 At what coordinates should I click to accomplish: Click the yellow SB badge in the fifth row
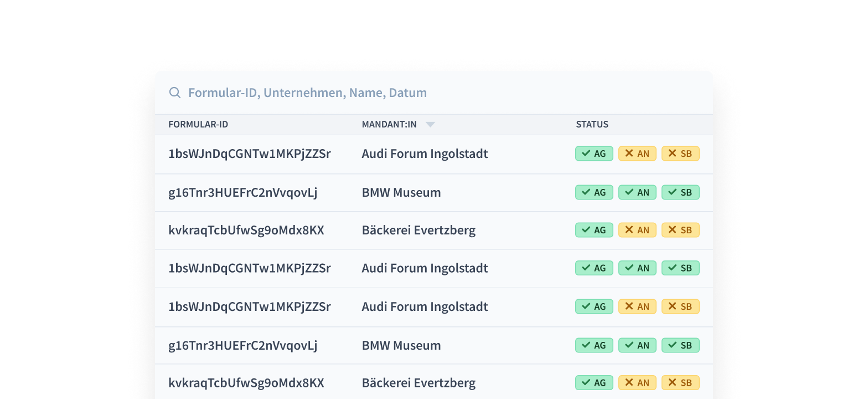point(680,306)
